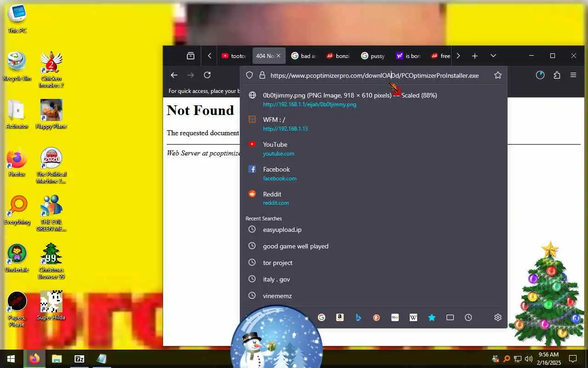
Task: Search this time with Amazon
Action: click(x=340, y=317)
